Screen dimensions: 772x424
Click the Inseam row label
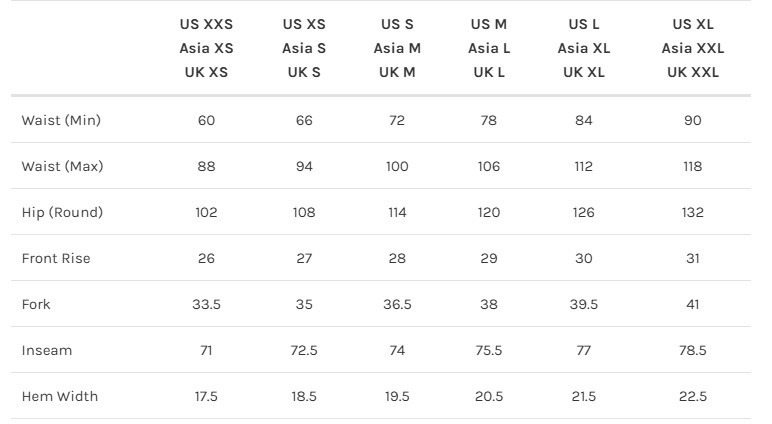[x=47, y=350]
